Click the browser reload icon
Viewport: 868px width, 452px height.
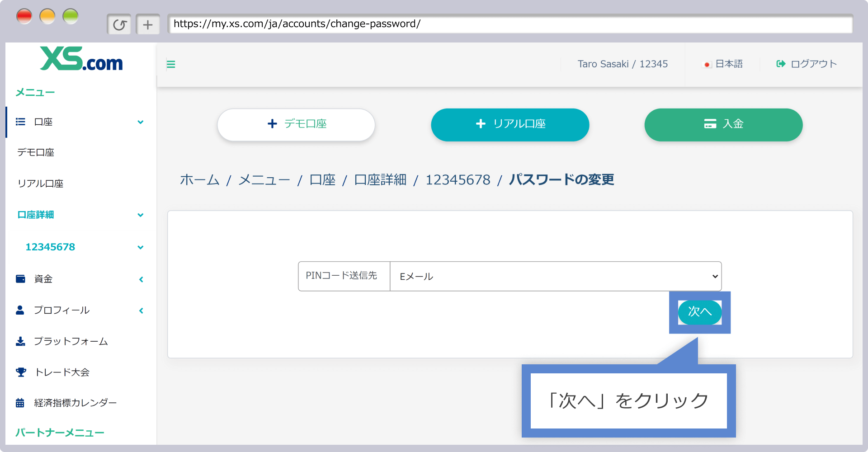coord(119,24)
